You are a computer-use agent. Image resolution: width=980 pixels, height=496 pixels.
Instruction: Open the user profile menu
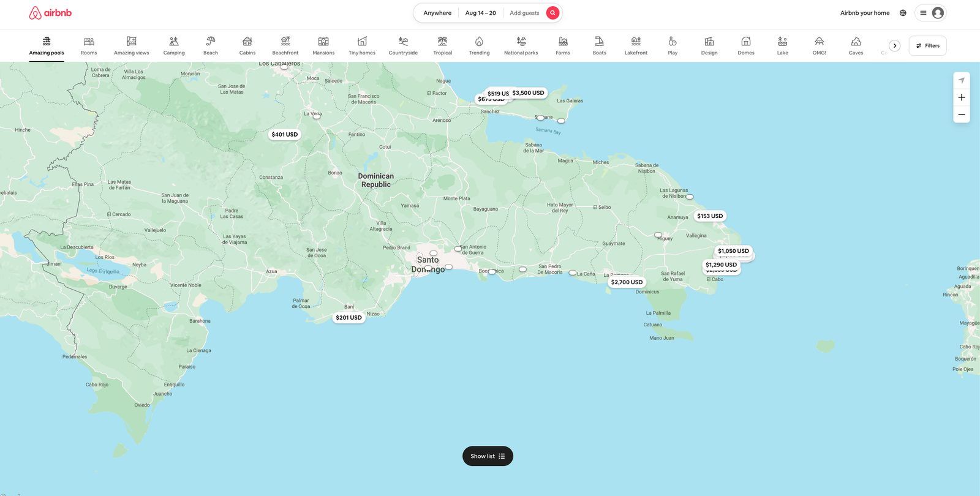tap(930, 13)
